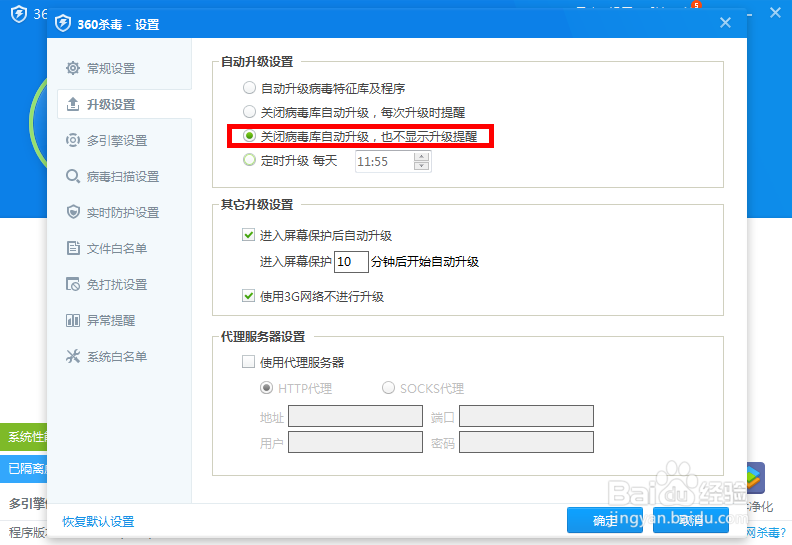Click the proxy 地址 input field

click(355, 416)
